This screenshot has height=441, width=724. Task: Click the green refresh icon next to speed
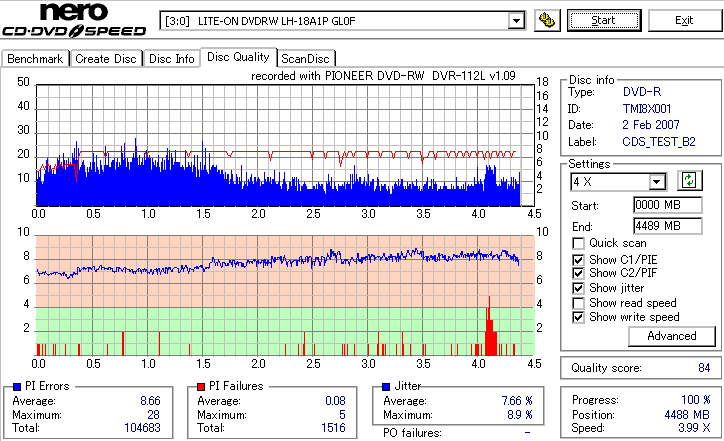click(x=689, y=181)
